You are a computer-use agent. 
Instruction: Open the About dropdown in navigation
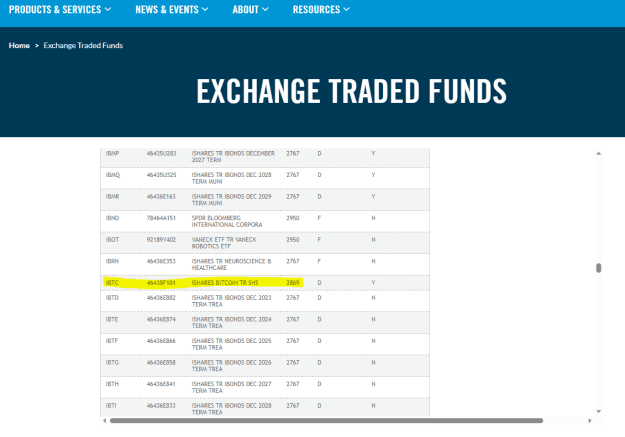(x=250, y=10)
